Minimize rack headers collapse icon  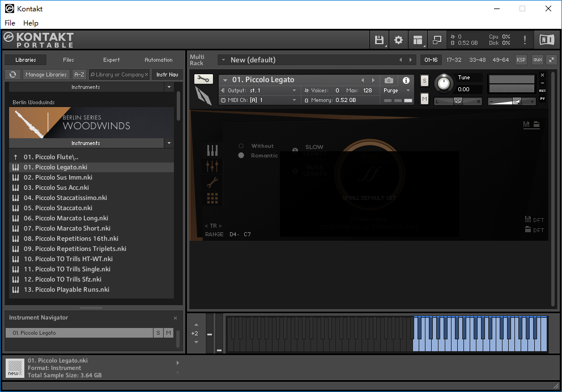pyautogui.click(x=552, y=60)
